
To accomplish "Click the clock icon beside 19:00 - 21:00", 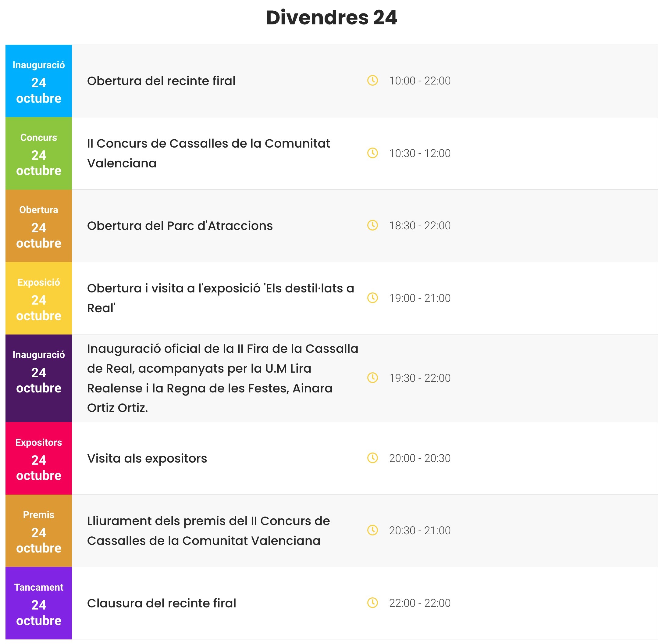I will [372, 298].
